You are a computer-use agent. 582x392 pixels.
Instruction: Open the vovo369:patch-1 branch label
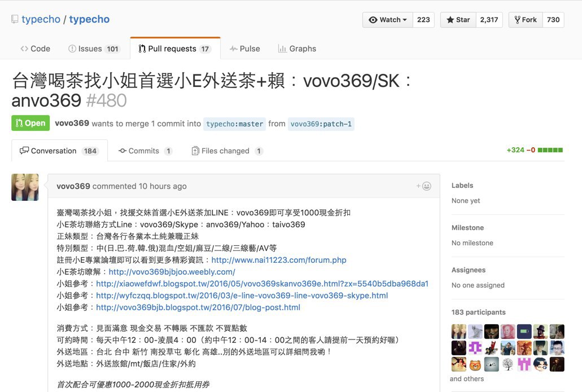[321, 124]
